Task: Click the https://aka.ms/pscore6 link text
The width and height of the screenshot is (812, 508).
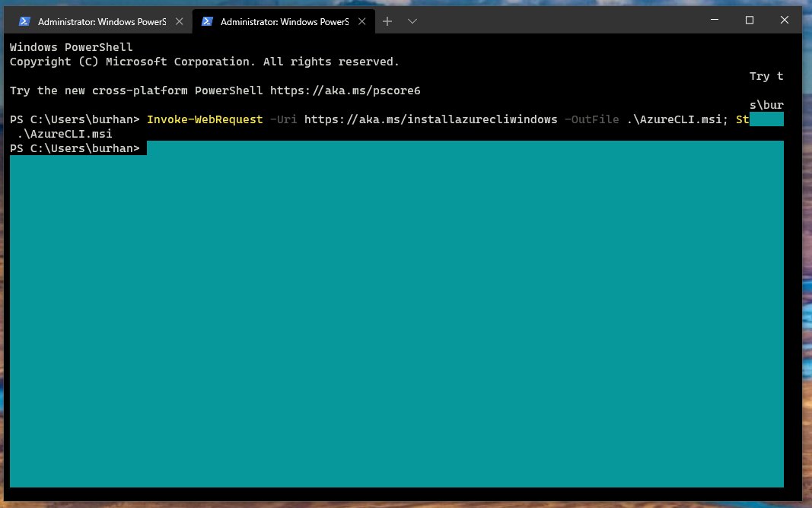Action: tap(345, 90)
